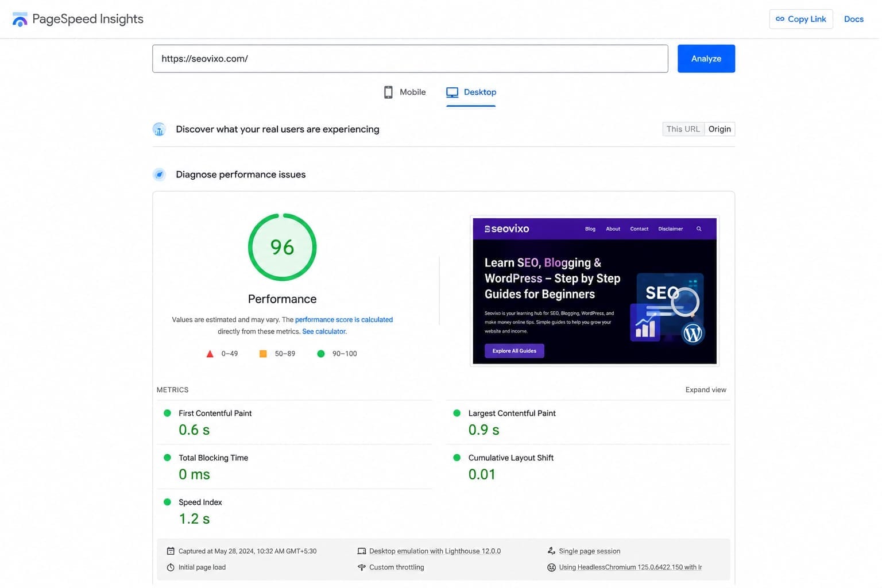Click the mobile phone icon
882x588 pixels.
388,92
